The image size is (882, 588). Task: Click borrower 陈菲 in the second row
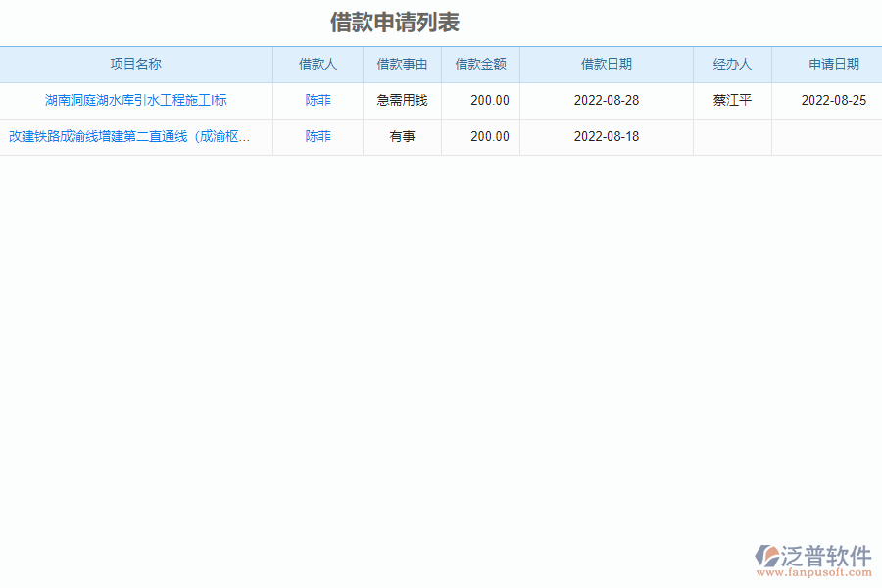tap(317, 136)
